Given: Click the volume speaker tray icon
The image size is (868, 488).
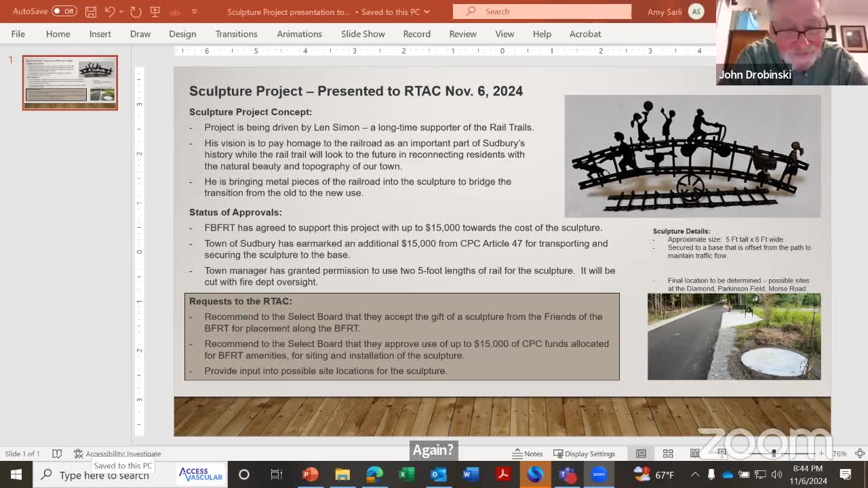Looking at the screenshot, I should [776, 474].
